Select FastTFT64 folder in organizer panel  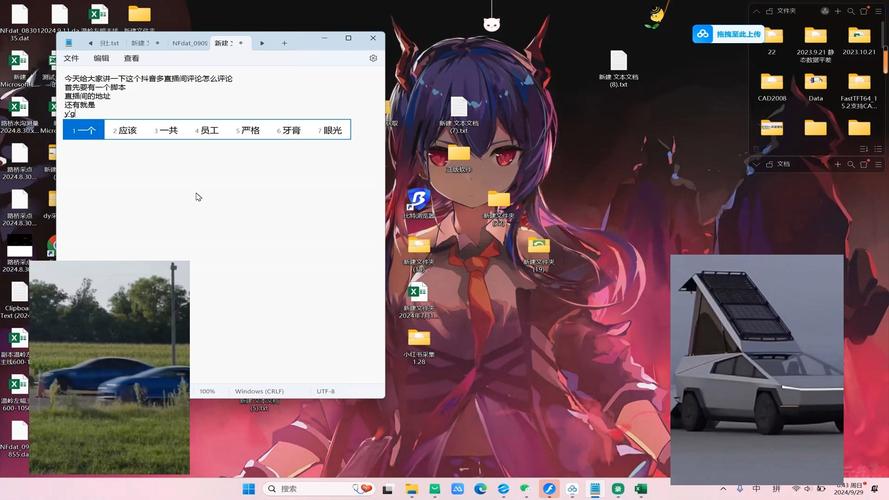859,91
